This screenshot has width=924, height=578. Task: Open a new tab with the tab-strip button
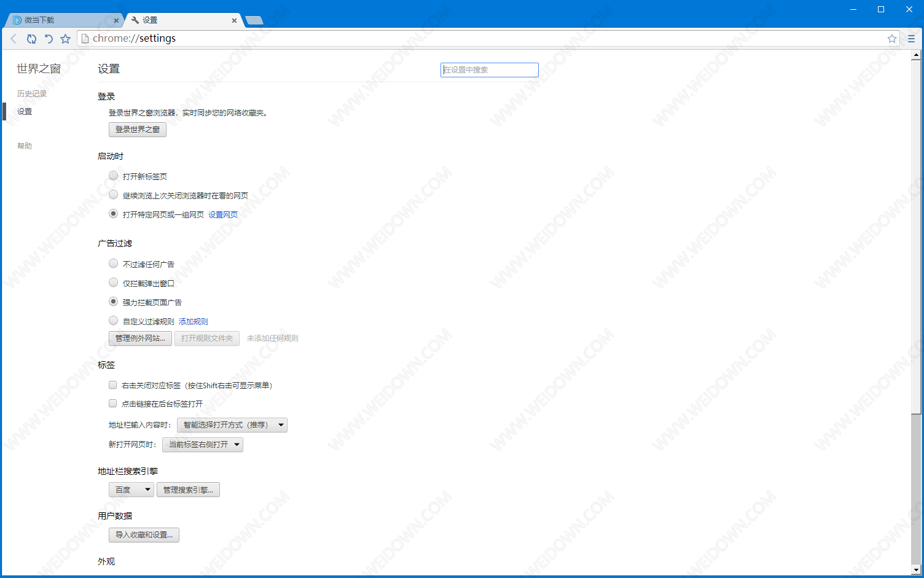coord(254,20)
